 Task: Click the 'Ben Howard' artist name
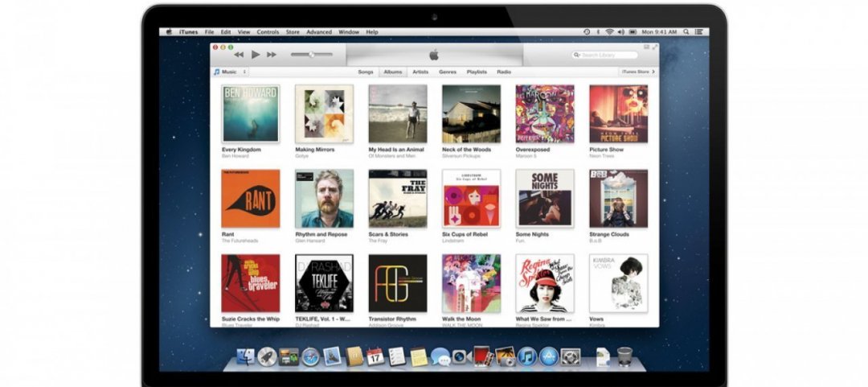point(235,156)
